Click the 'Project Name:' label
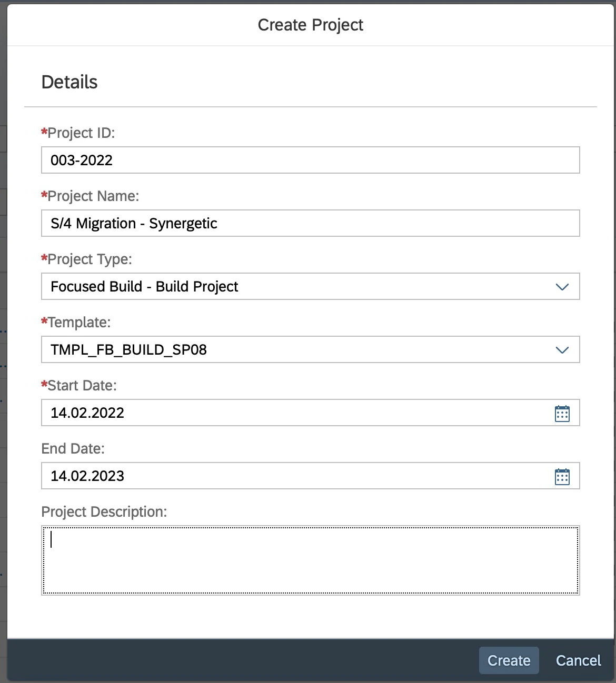616x683 pixels. 93,196
